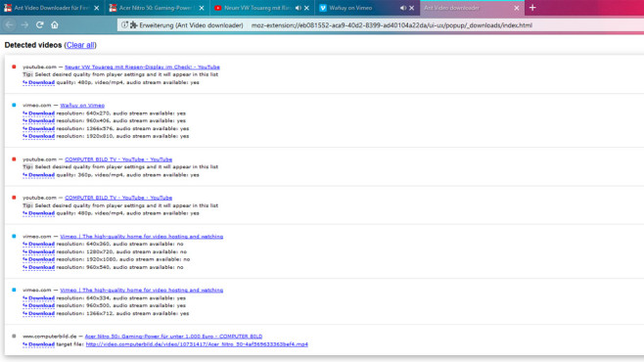Close the Ant Video downloader tab
Image resolution: width=644 pixels, height=362 pixels.
click(517, 8)
